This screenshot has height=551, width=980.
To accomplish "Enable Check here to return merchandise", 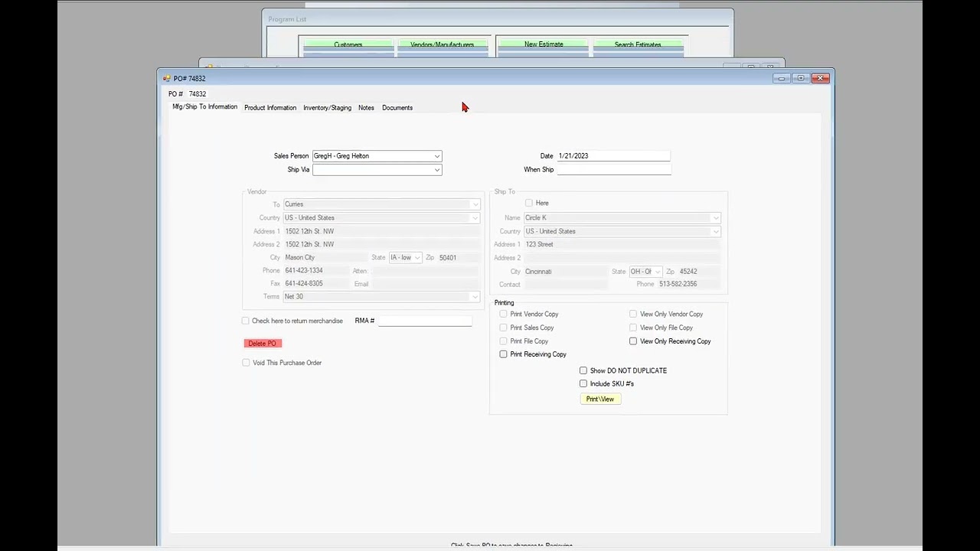I will tap(246, 321).
